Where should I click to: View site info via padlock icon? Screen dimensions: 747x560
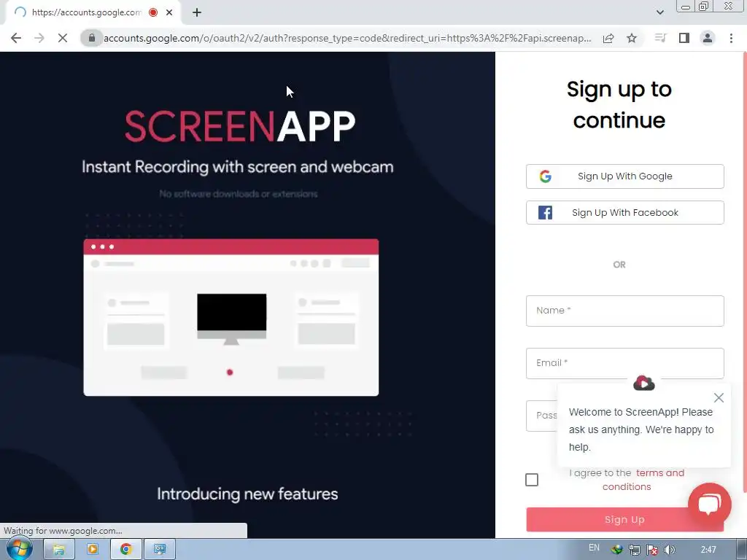pos(91,38)
